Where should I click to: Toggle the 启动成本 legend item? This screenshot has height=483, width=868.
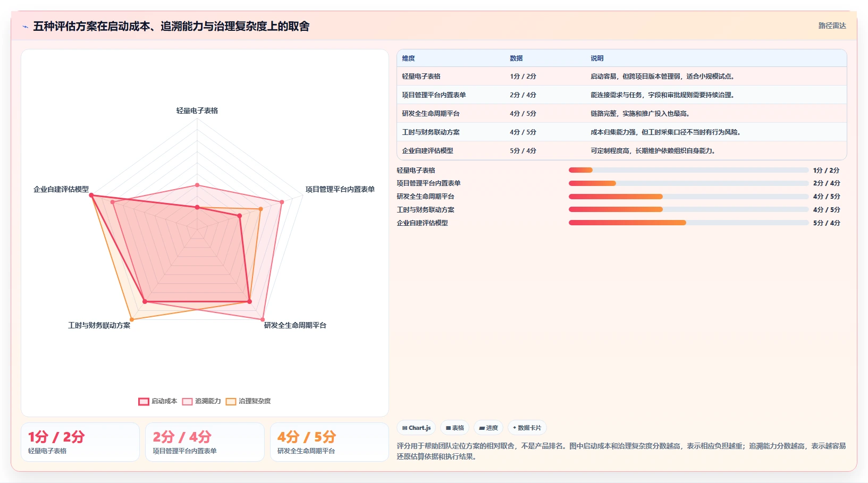click(x=158, y=401)
